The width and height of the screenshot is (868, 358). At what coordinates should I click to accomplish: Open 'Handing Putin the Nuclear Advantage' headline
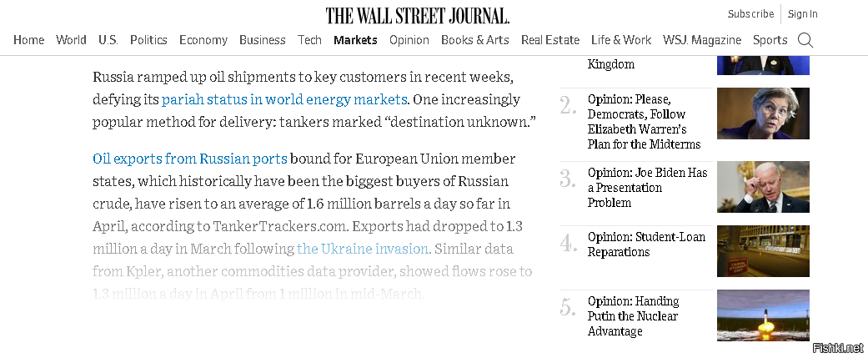(633, 316)
